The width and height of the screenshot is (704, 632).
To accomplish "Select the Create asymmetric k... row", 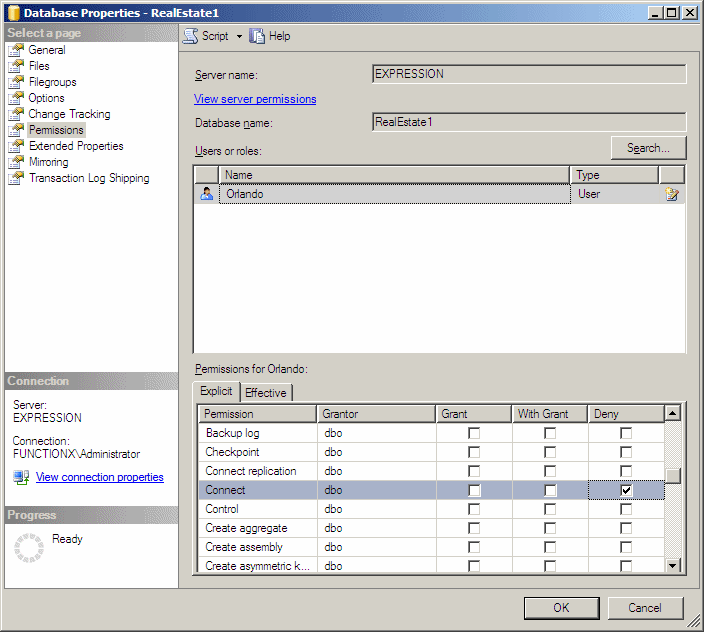I will (431, 566).
